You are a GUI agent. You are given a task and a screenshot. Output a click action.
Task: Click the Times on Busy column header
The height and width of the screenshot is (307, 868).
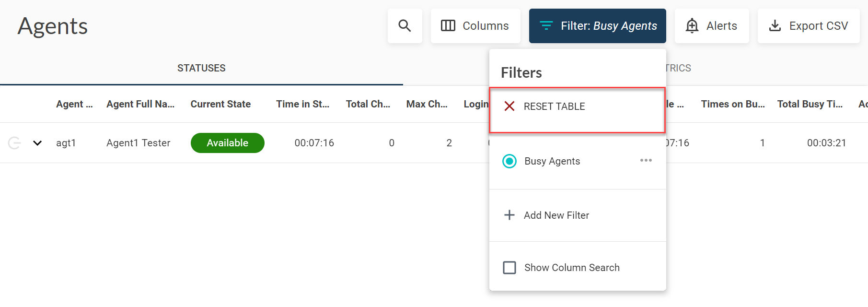pos(732,104)
